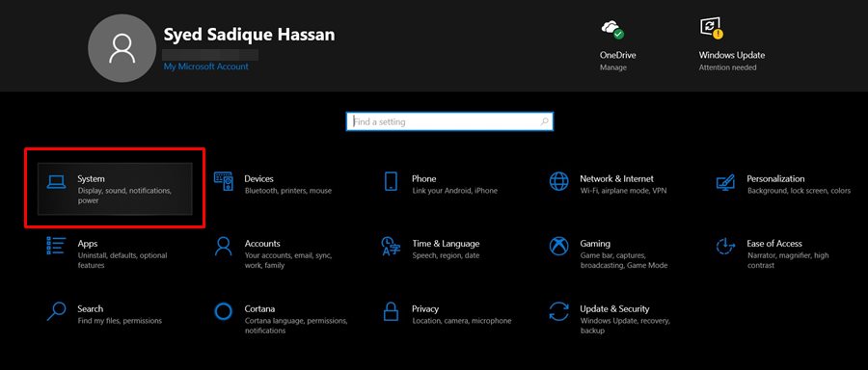This screenshot has height=370, width=868.
Task: Click the System laptop icon
Action: click(x=57, y=181)
